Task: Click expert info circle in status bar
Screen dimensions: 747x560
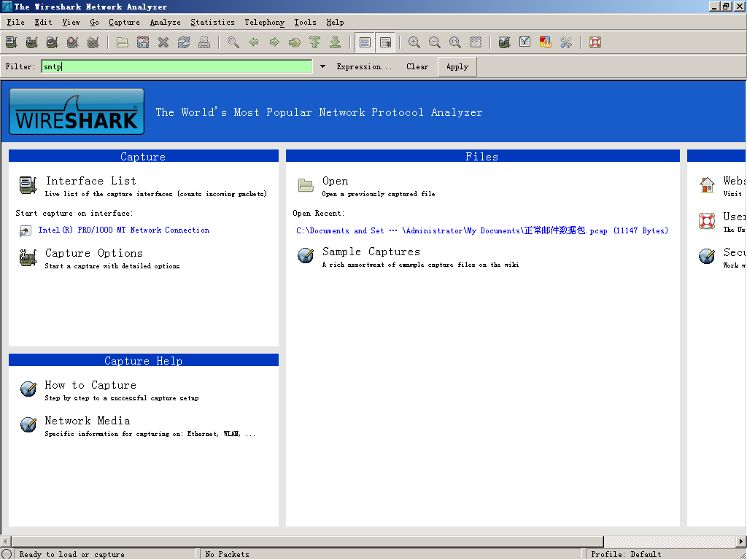Action: point(6,554)
